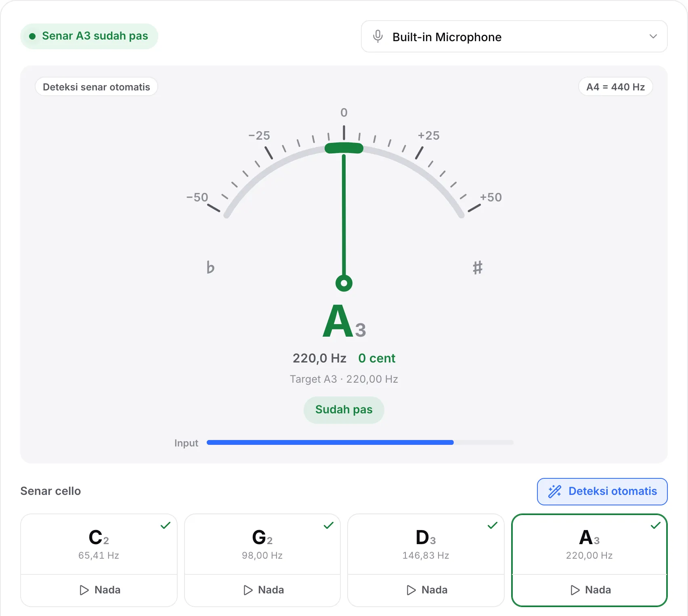Play the G2 string reference tone
688x616 pixels.
tap(262, 590)
